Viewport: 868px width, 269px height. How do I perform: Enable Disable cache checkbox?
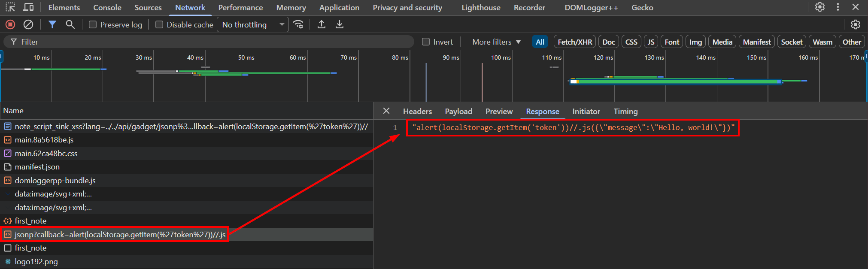(159, 25)
